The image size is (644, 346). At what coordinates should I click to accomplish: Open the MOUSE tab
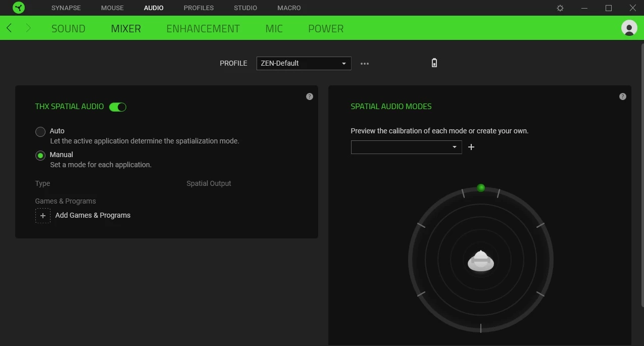point(112,8)
